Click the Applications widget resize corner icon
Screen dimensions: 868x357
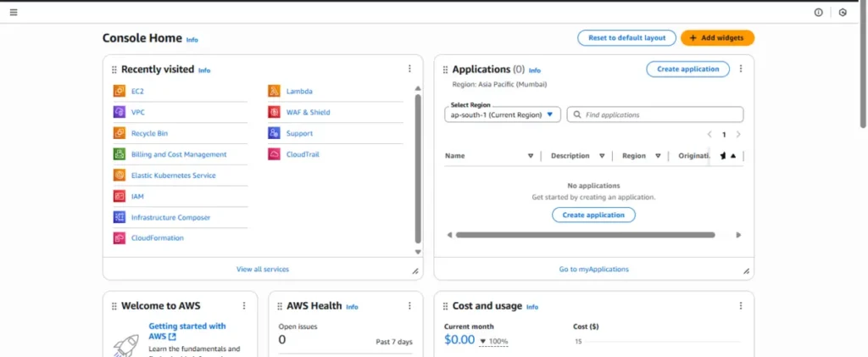coord(746,271)
